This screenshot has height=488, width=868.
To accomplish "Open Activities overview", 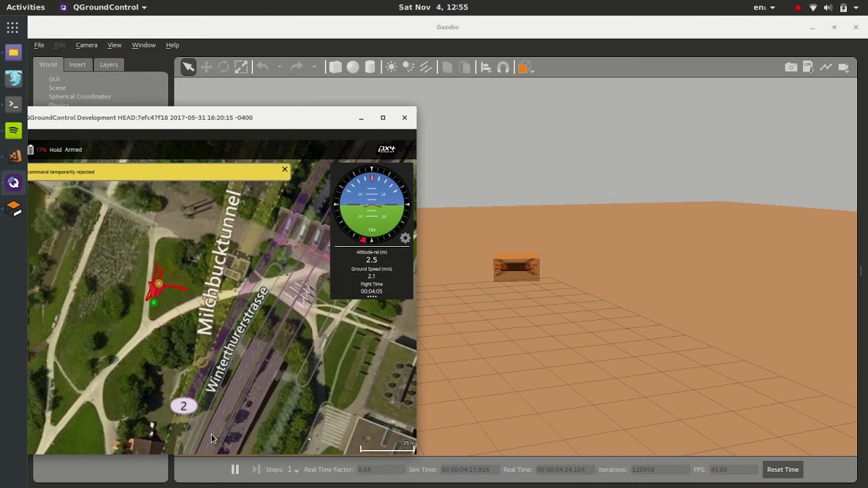I will tap(26, 7).
